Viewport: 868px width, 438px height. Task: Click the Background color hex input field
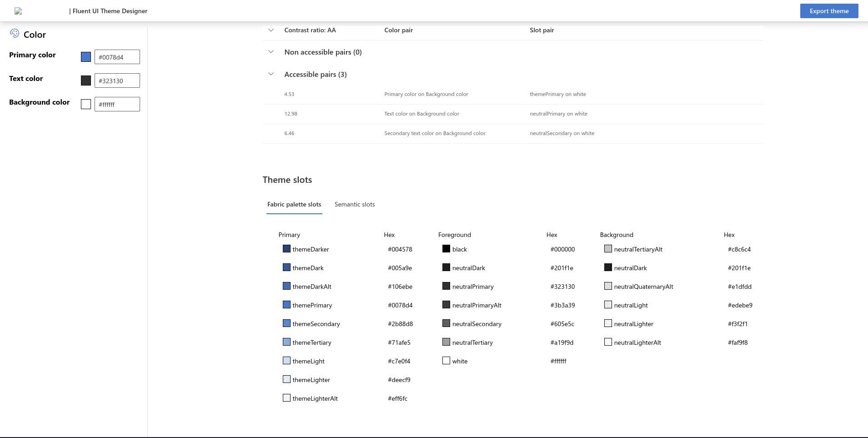click(117, 104)
